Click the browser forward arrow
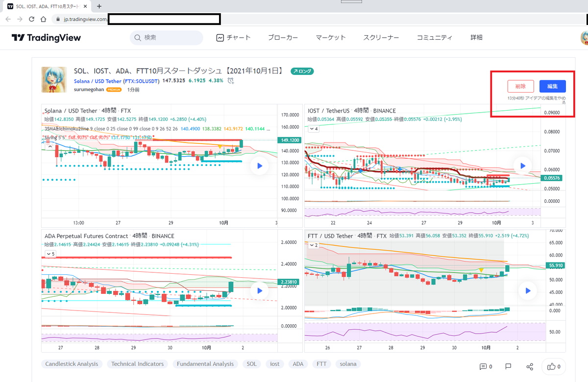Viewport: 588px width, 382px height. pos(20,19)
